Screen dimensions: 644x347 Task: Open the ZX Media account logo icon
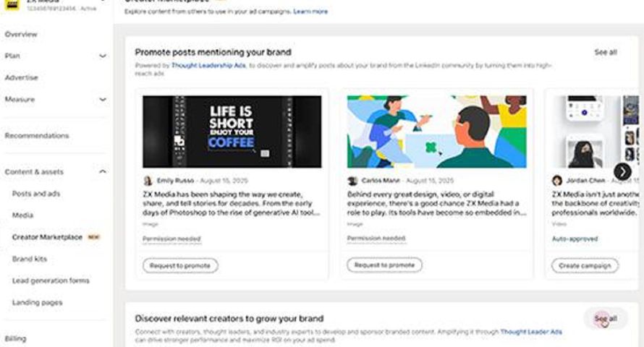click(x=12, y=4)
